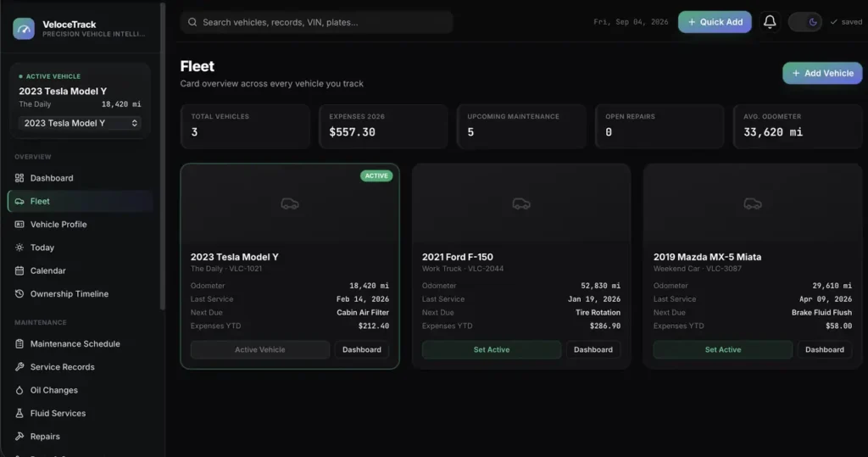Screen dimensions: 868x457
Task: Open Fluid Services page
Action: tap(81, 413)
